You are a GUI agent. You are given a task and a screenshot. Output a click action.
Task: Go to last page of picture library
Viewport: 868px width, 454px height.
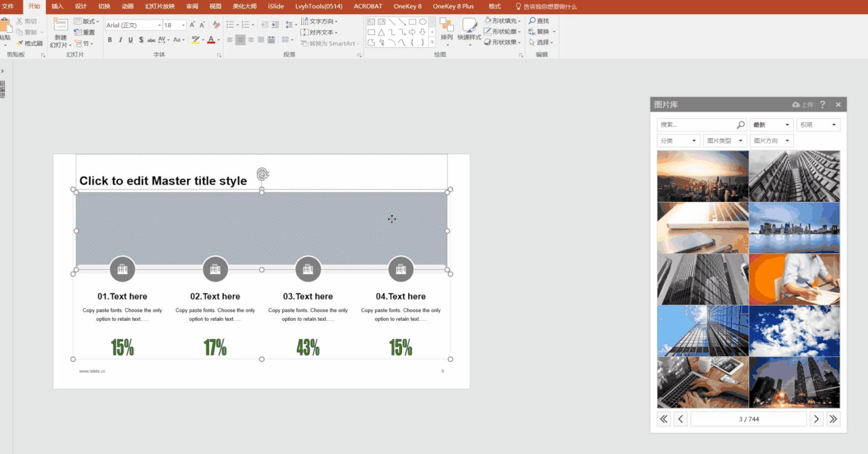coord(833,419)
